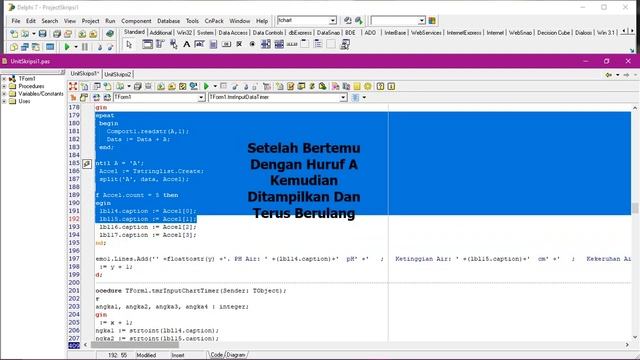Click the View Form icon

pos(25,47)
